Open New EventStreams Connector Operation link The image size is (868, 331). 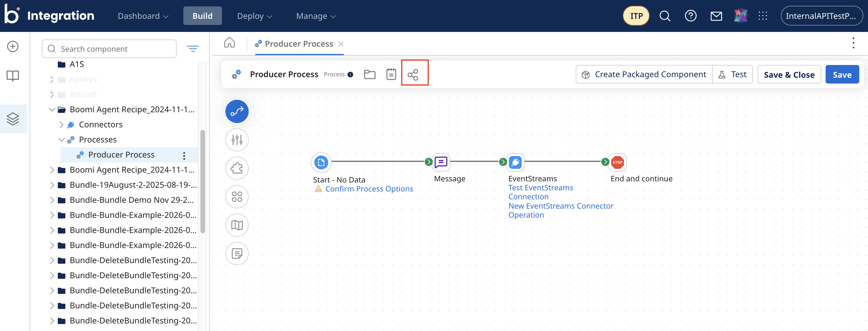561,211
